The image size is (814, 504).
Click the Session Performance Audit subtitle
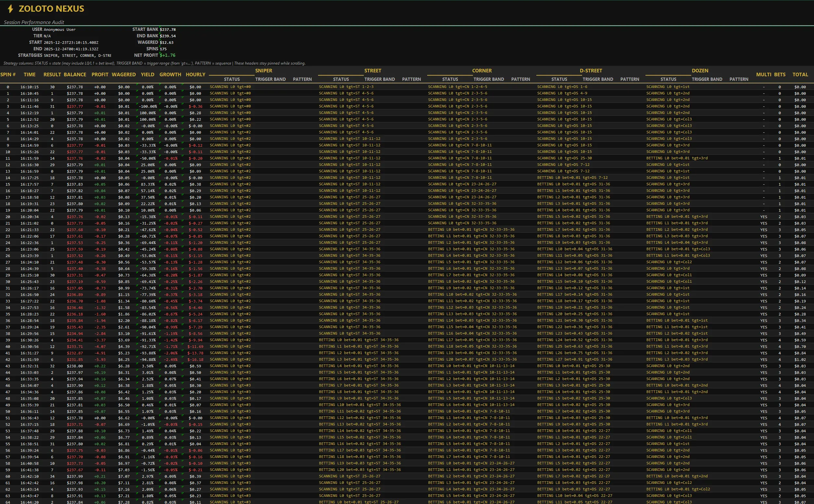(x=34, y=22)
